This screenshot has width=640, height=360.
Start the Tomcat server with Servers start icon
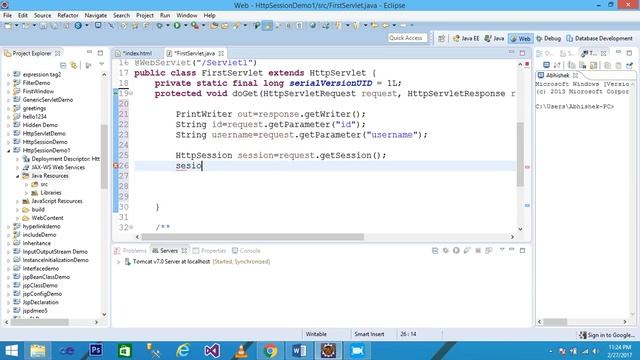coord(456,251)
